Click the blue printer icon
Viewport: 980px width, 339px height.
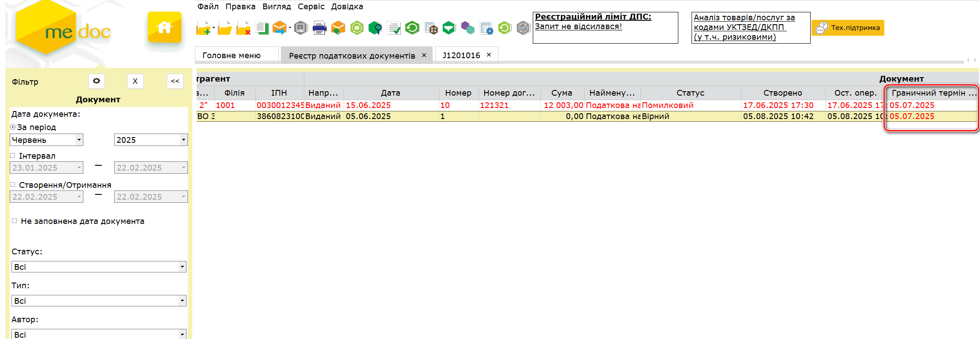[x=319, y=29]
